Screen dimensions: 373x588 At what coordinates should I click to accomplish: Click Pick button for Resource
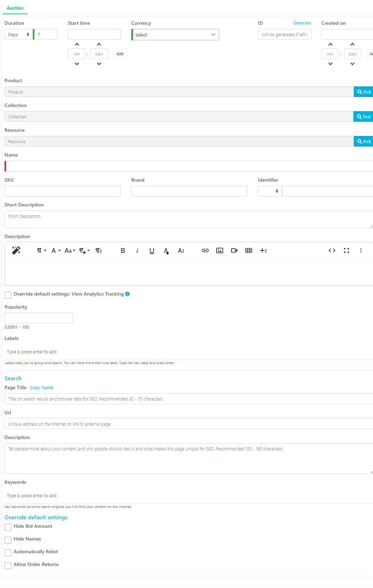click(x=364, y=141)
